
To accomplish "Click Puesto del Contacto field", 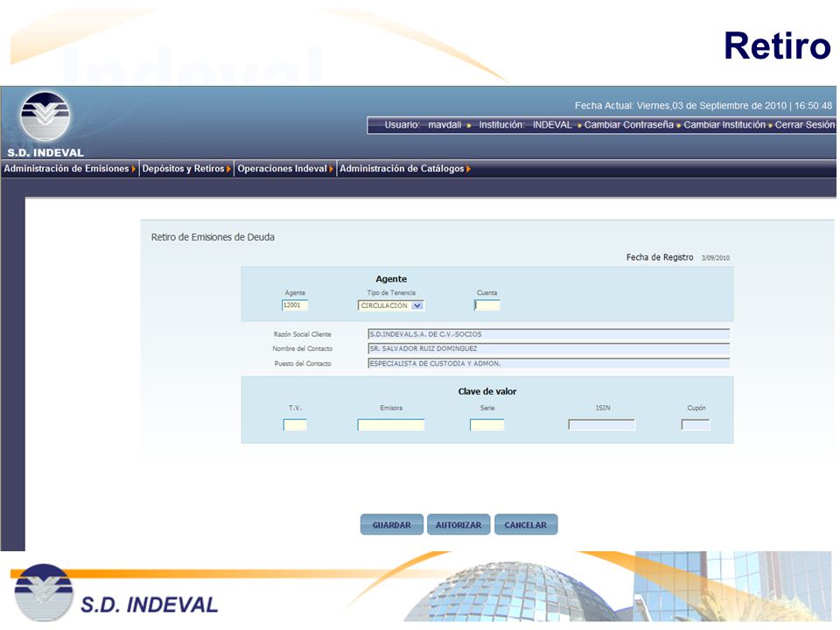I will pyautogui.click(x=549, y=364).
